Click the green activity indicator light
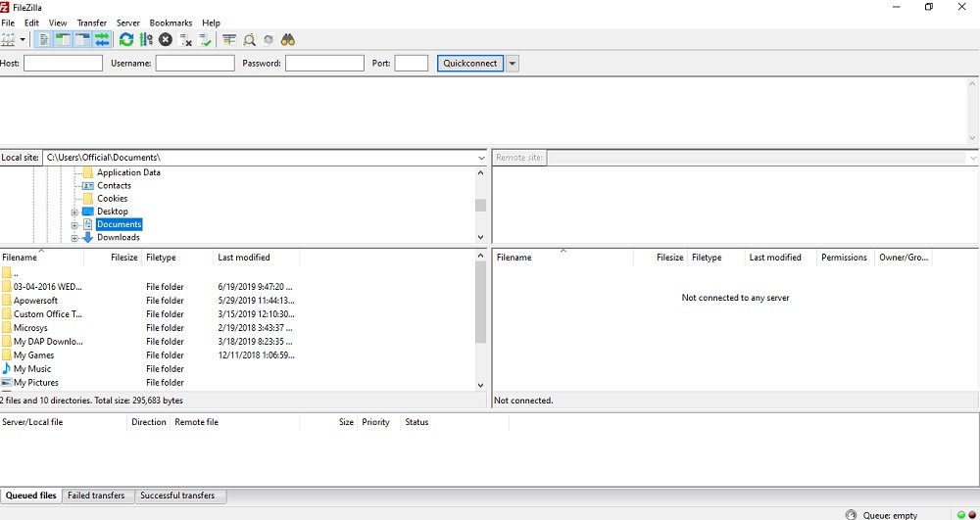Image resolution: width=980 pixels, height=520 pixels. [x=962, y=515]
